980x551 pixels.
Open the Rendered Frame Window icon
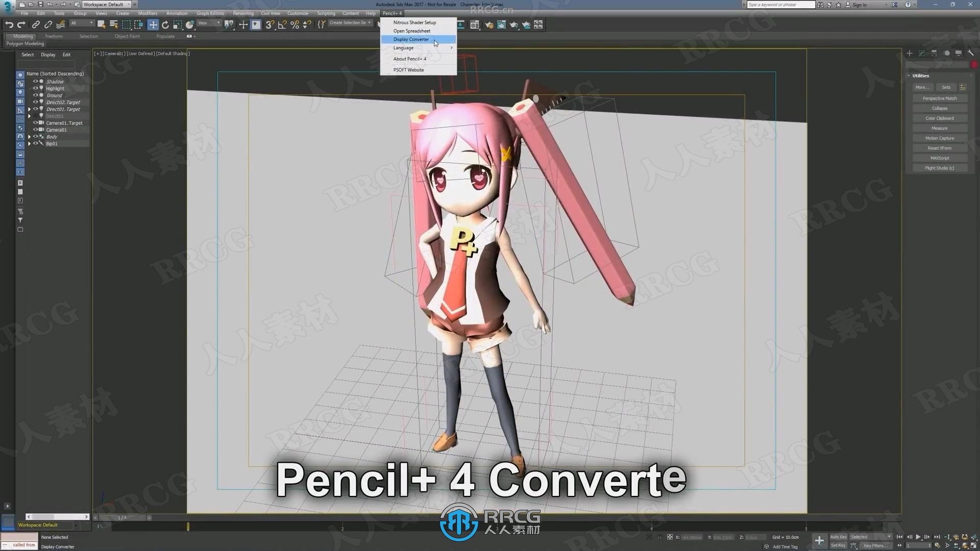coord(501,24)
